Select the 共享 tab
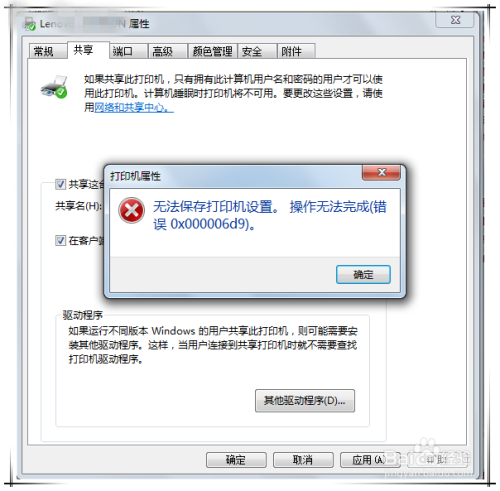500x491 pixels. [88, 50]
